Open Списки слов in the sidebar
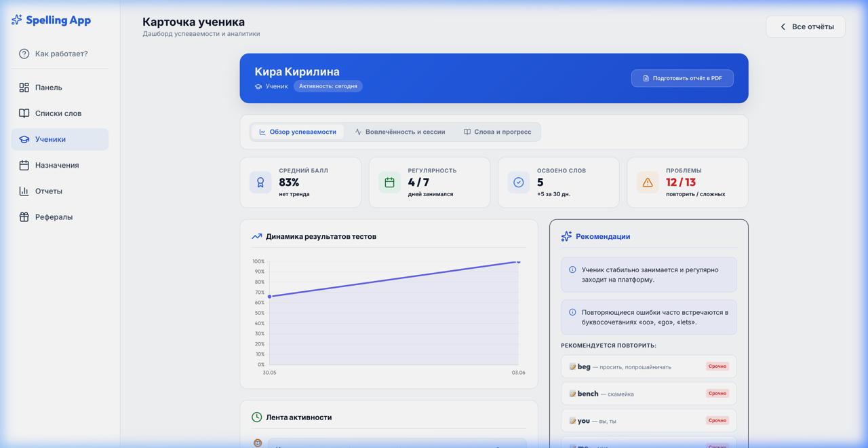 (x=60, y=113)
